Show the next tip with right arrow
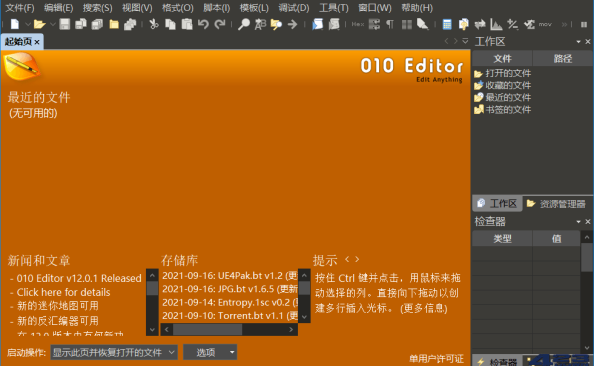Screen dimensions: 594x366 click(x=357, y=260)
